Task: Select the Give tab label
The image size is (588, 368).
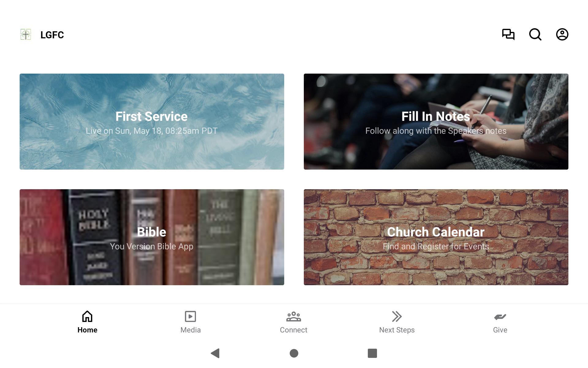Action: click(x=500, y=330)
